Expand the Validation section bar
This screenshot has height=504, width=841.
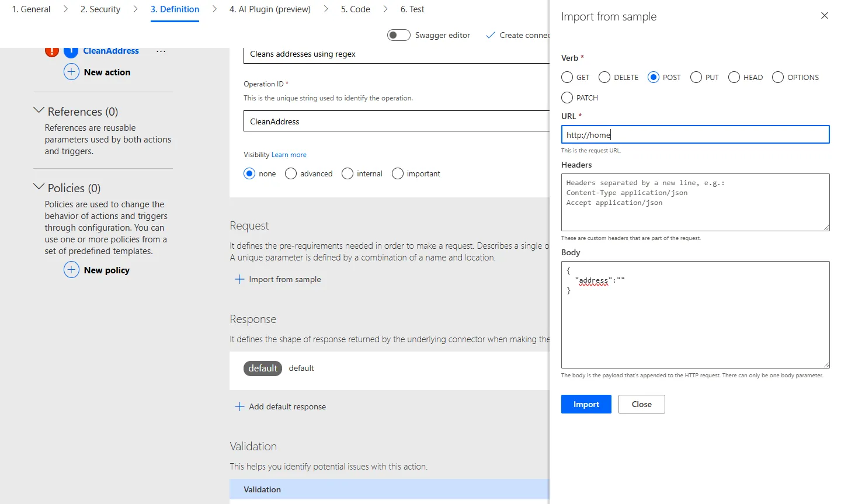390,489
